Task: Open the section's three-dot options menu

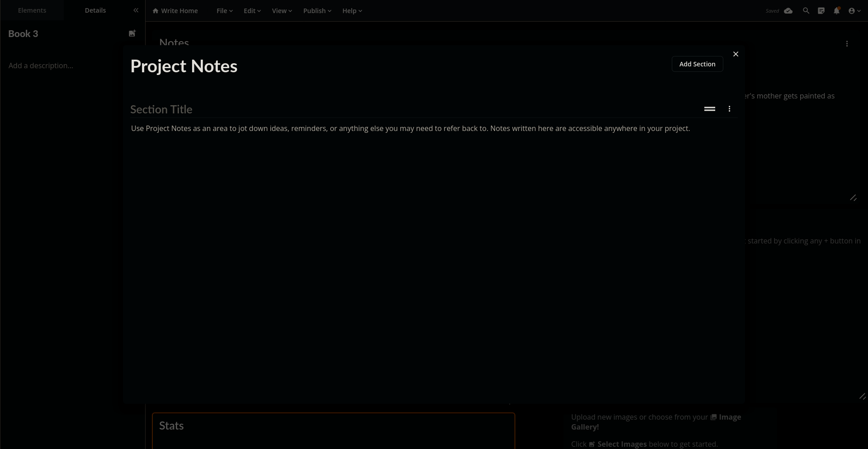Action: point(729,109)
